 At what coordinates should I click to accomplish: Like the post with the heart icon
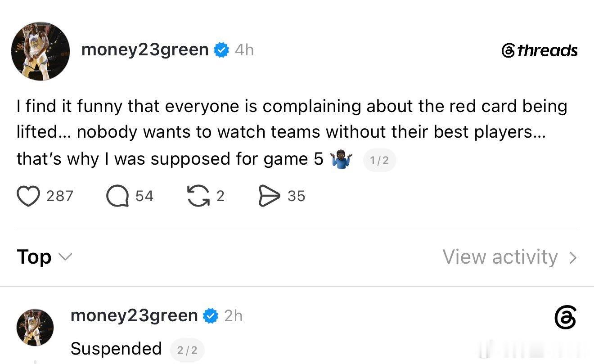tap(28, 196)
